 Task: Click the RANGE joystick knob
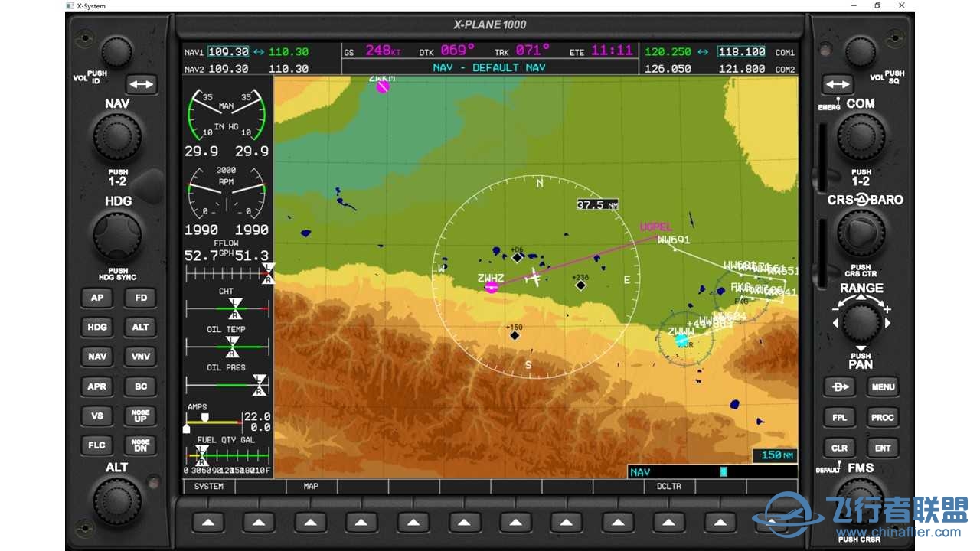tap(861, 322)
